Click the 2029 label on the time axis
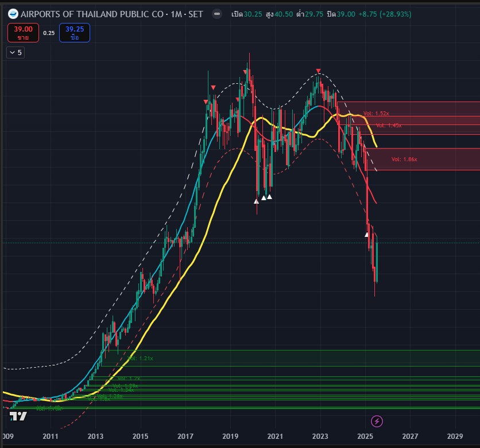Image resolution: width=480 pixels, height=448 pixels. point(455,437)
